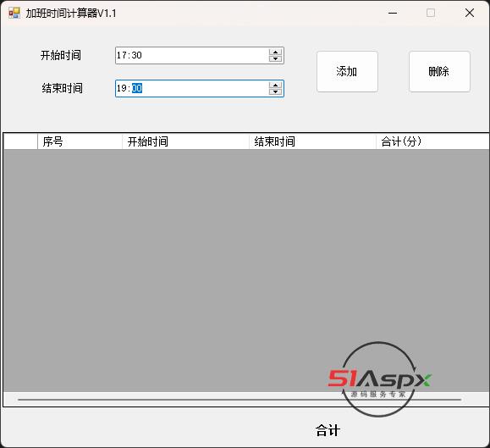Select highlighted minutes 00 in 结束时间 field
Viewport: 490px width, 448px height.
137,88
